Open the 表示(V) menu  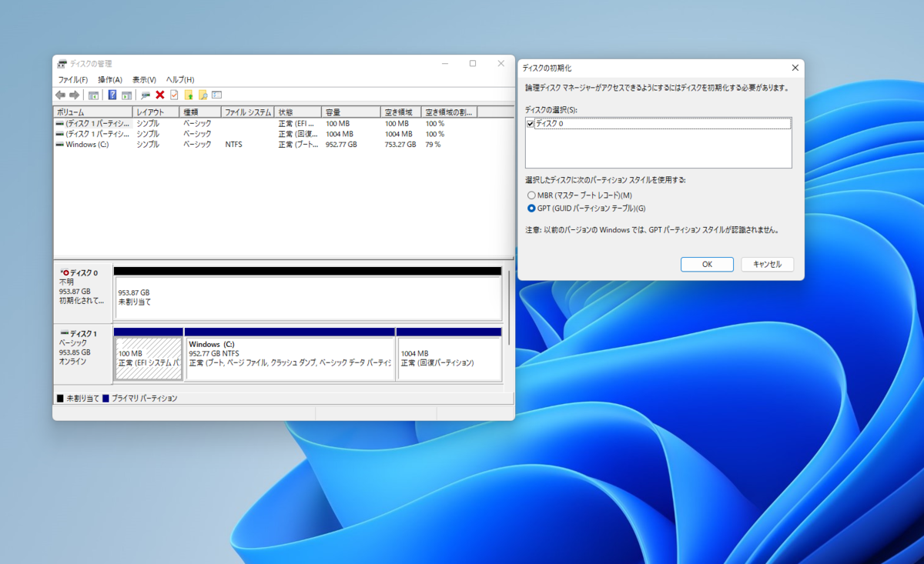point(144,79)
